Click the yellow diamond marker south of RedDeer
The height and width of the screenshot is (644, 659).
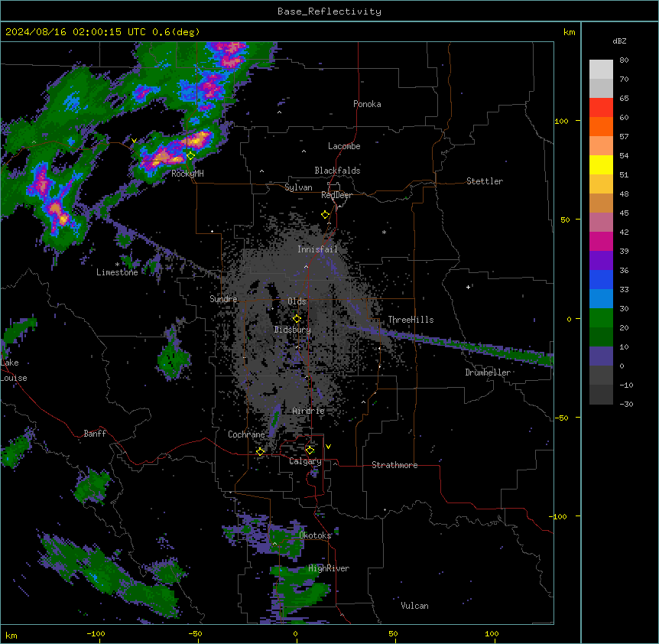[x=325, y=215]
